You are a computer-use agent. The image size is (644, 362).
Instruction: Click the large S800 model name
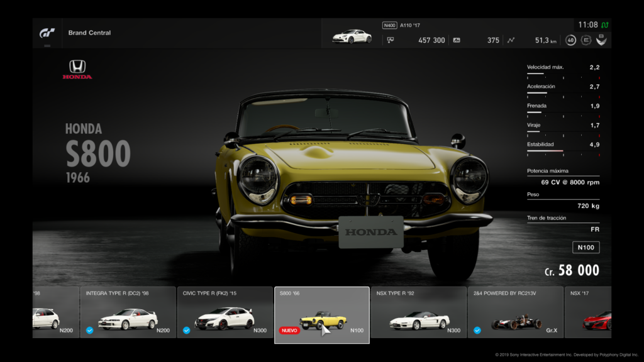(x=98, y=153)
